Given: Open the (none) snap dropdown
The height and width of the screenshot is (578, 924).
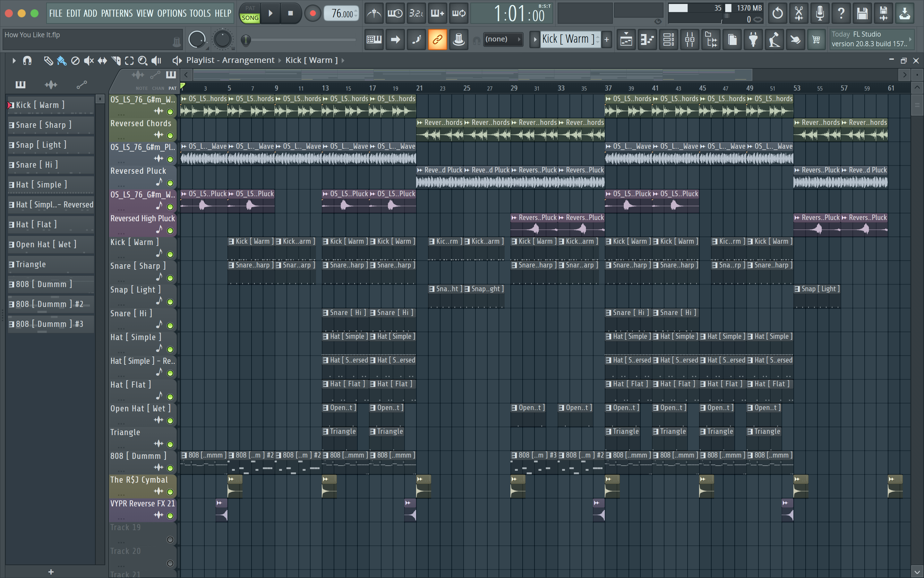Looking at the screenshot, I should point(503,39).
